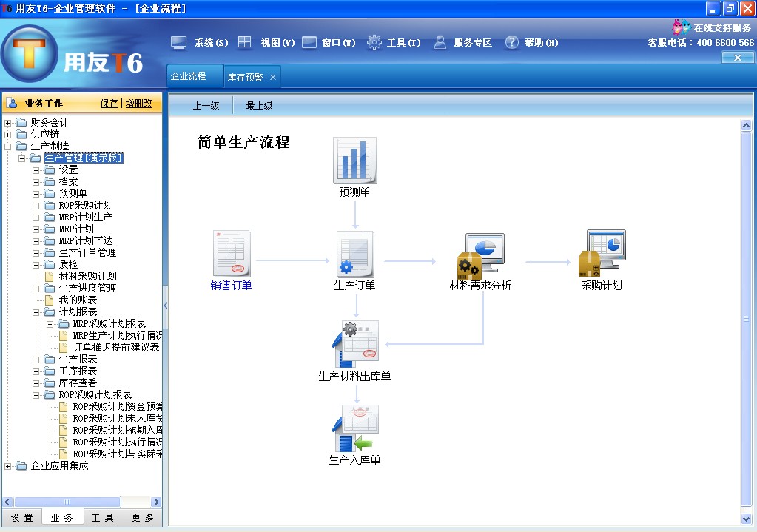The image size is (757, 532).
Task: Open the 生产材料出库单 icon
Action: [355, 344]
